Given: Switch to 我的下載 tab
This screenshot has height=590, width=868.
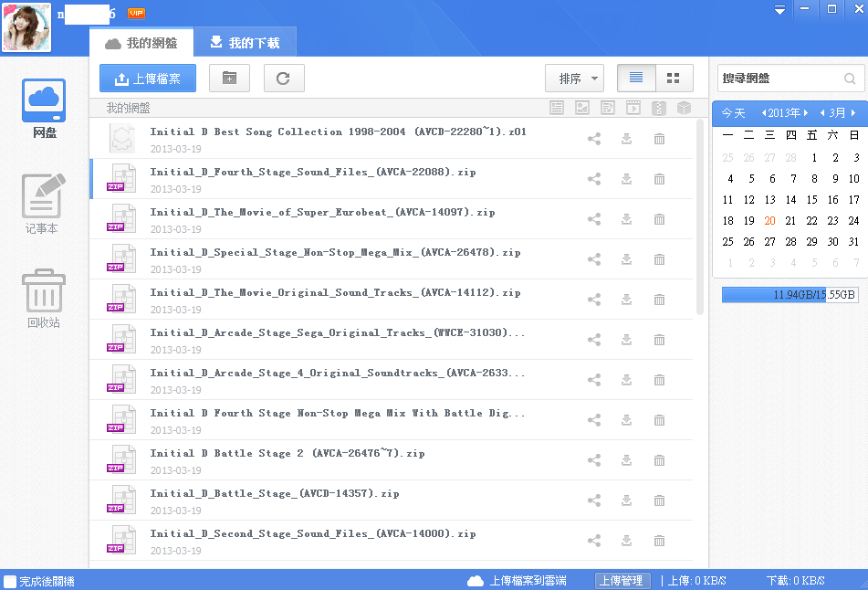Looking at the screenshot, I should (246, 43).
